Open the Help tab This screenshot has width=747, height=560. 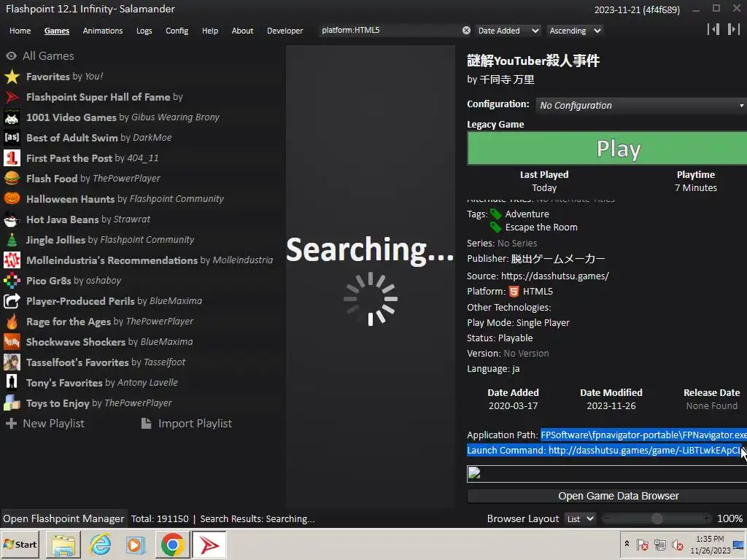209,31
